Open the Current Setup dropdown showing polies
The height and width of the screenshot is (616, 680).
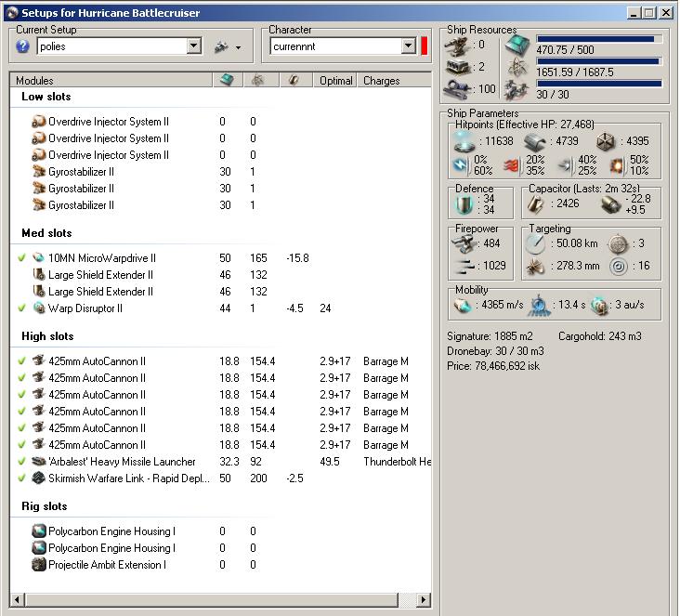[x=194, y=46]
